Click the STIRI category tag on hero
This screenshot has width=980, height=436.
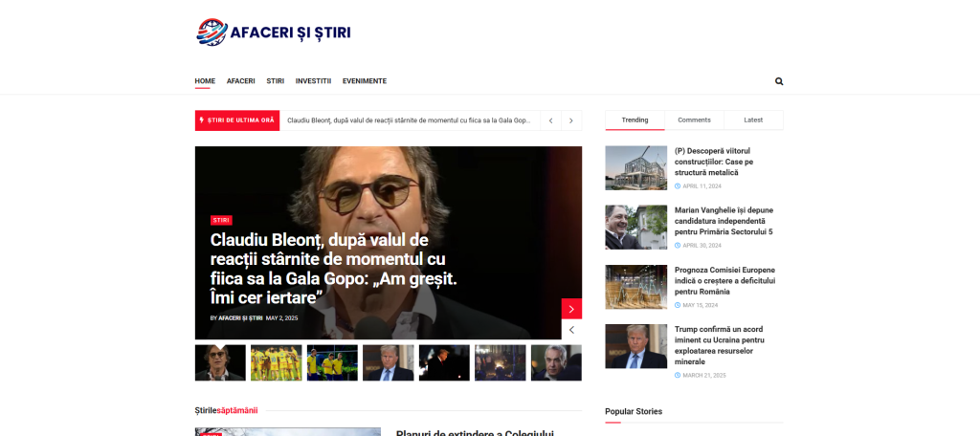(221, 221)
